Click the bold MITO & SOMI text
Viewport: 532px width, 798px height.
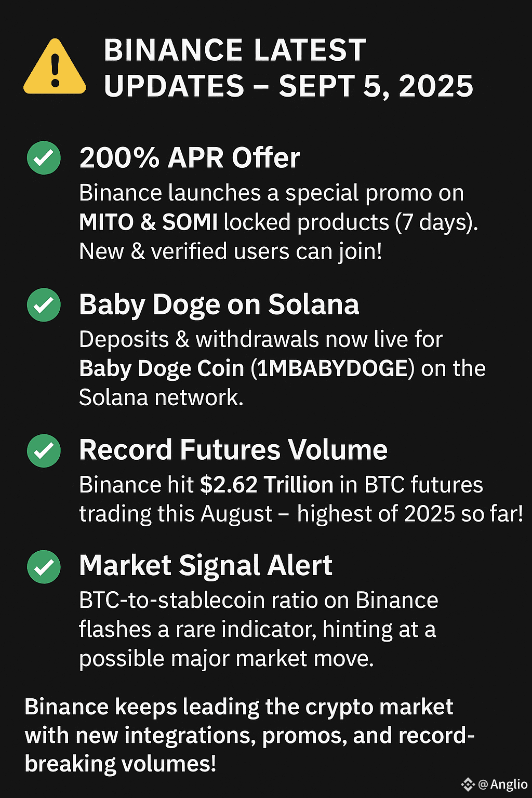tap(148, 222)
